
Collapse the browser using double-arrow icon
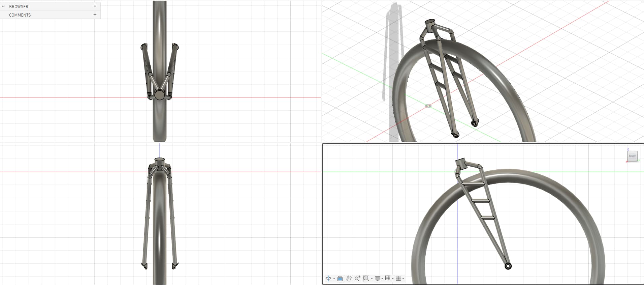tap(3, 6)
